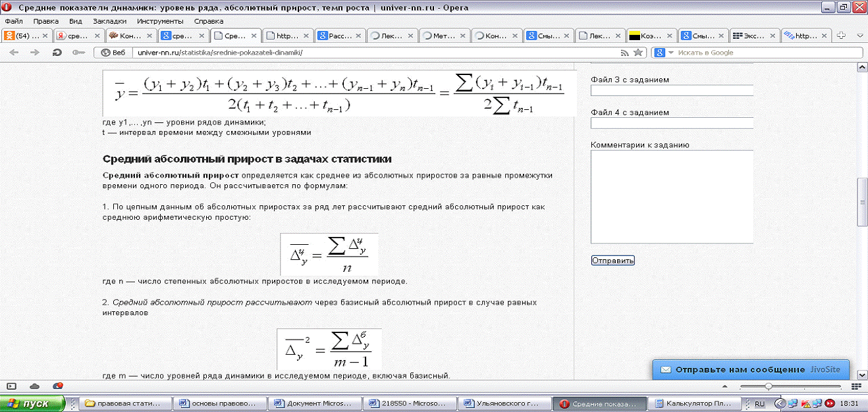Click the Отправить button
This screenshot has width=868, height=412.
(612, 261)
